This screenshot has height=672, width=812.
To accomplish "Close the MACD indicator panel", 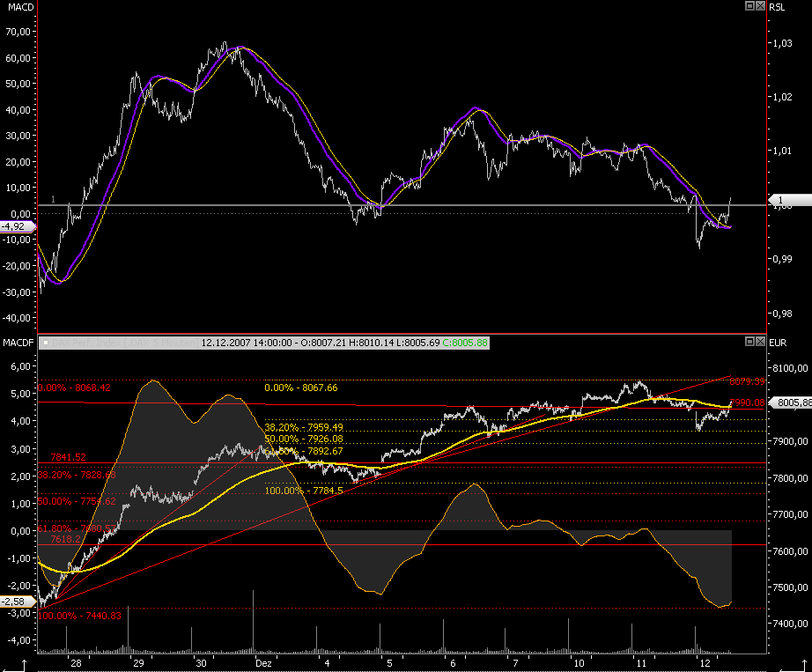I will [760, 5].
